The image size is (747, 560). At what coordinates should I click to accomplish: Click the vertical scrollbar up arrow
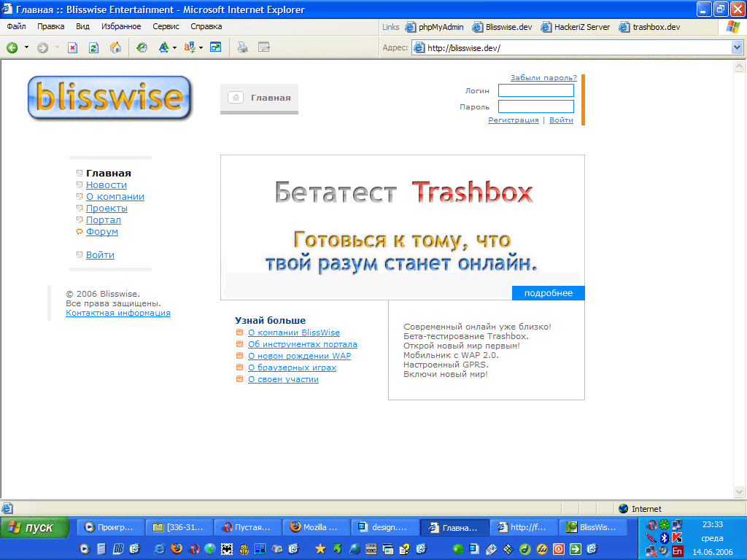point(739,66)
